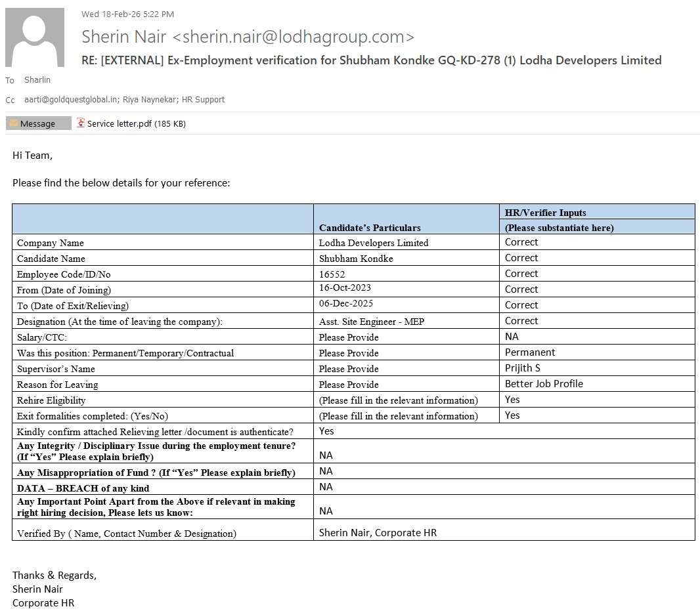Click 'DATA – BREACH of any kind' label
The height and width of the screenshot is (611, 700).
click(83, 488)
